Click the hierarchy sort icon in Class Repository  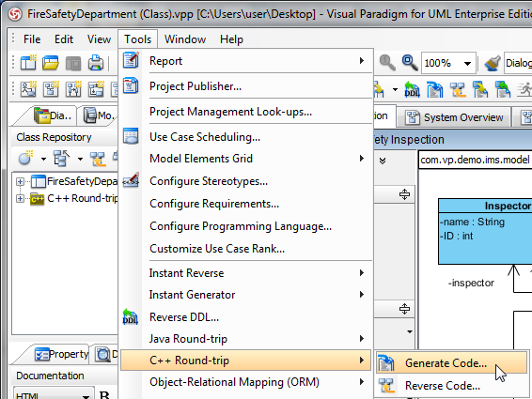[61, 158]
